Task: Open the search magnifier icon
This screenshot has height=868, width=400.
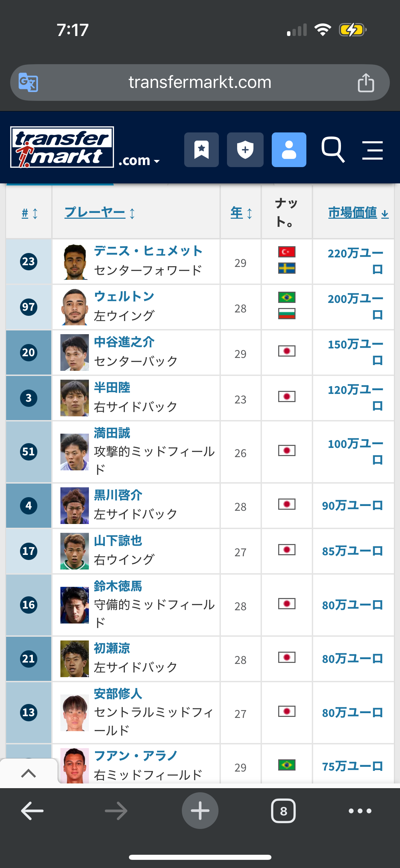Action: point(333,150)
